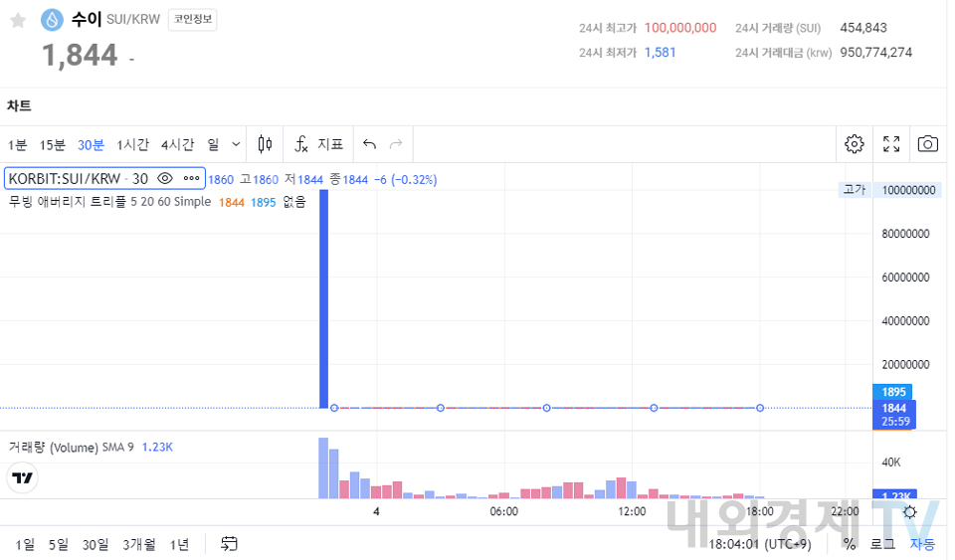955x560 pixels.
Task: Open the 지표 indicators menu
Action: point(318,144)
